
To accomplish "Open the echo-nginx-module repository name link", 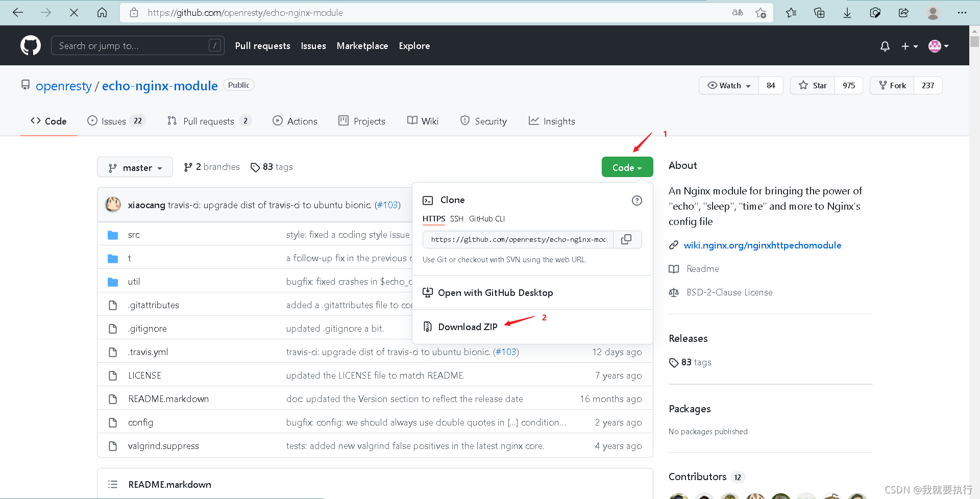I will (160, 86).
